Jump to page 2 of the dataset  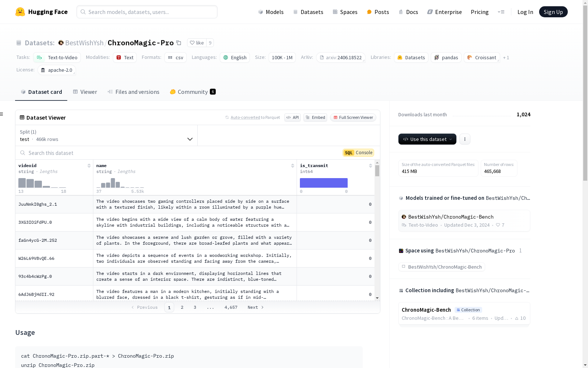click(182, 307)
